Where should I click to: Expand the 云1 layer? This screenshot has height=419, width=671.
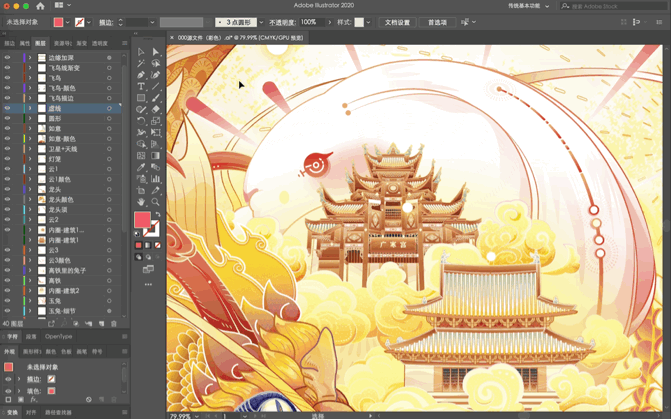(30, 169)
